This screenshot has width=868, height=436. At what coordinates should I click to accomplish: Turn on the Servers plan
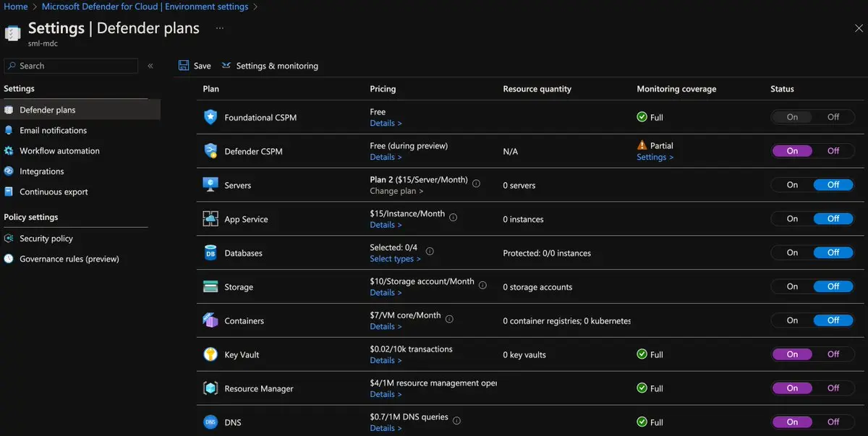coord(792,185)
